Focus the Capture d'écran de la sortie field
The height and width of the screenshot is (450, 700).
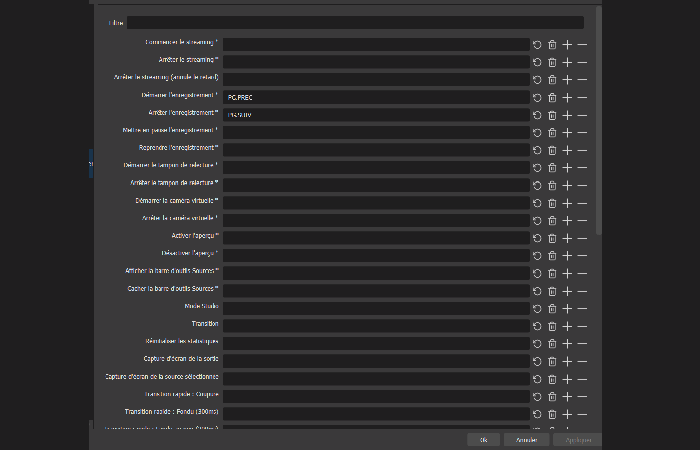tap(376, 361)
